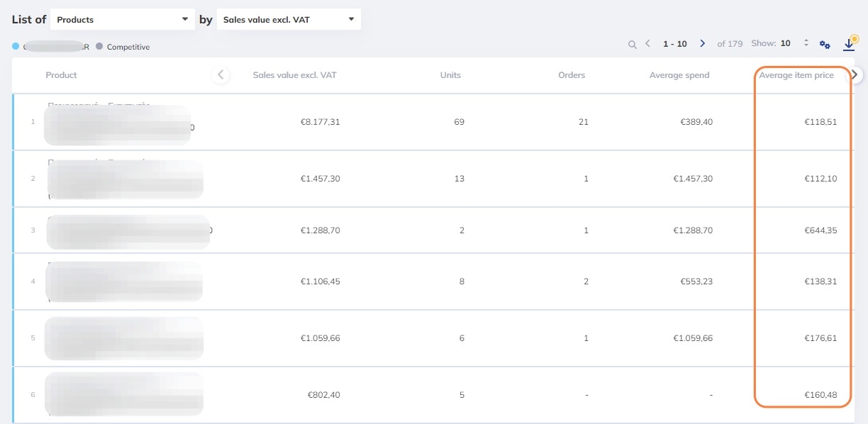Viewport: 868px width, 424px height.
Task: Click the search magnifier icon above table
Action: pos(632,44)
